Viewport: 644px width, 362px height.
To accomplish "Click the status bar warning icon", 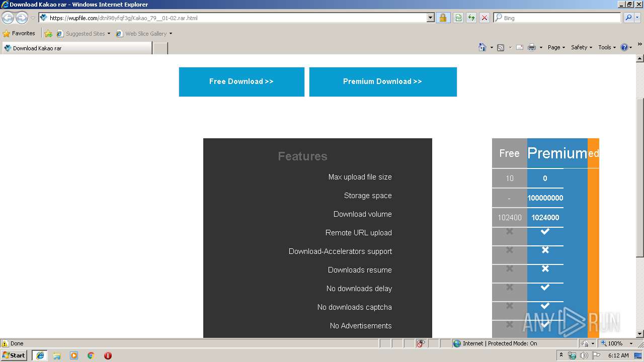I will [x=5, y=343].
